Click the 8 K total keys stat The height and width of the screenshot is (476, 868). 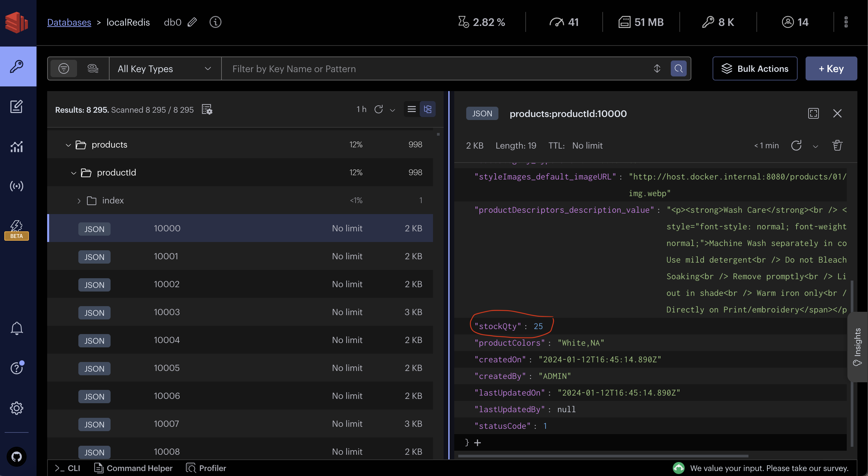[718, 22]
